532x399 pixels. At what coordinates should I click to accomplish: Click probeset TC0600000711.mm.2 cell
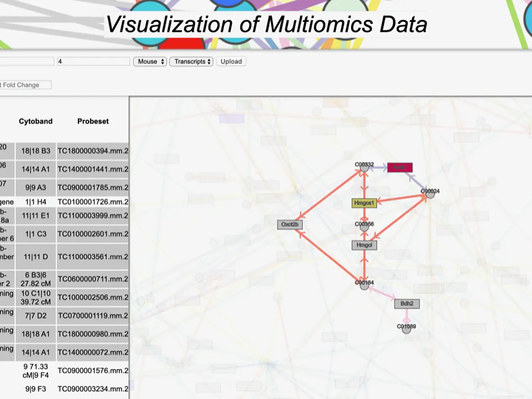click(93, 279)
